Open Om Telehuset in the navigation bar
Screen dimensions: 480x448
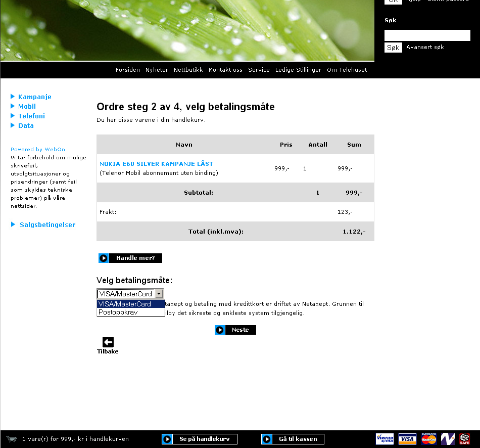[347, 70]
